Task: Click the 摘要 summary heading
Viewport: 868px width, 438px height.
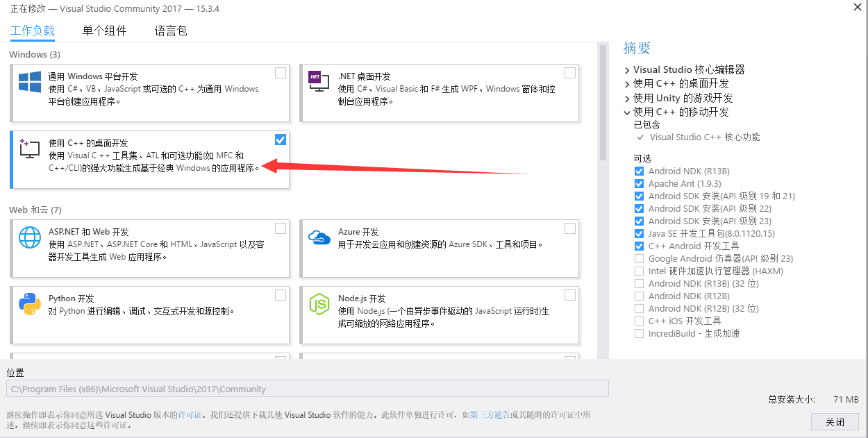Action: tap(637, 48)
